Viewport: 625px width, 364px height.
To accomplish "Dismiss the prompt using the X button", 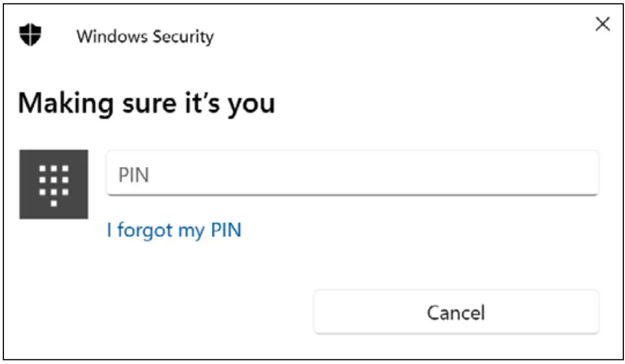I will point(602,24).
